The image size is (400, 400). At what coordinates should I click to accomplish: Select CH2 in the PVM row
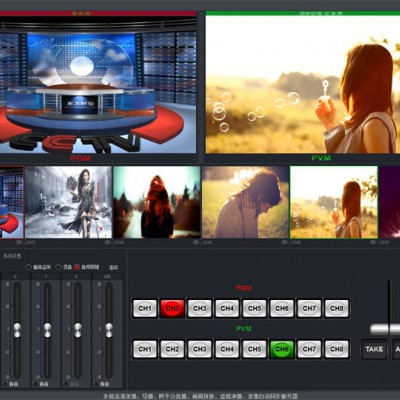(x=172, y=349)
